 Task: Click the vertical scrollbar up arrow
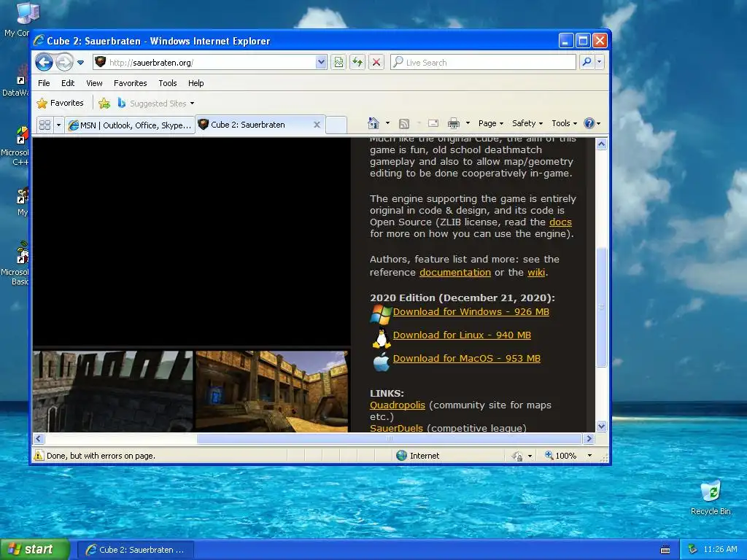pyautogui.click(x=601, y=144)
